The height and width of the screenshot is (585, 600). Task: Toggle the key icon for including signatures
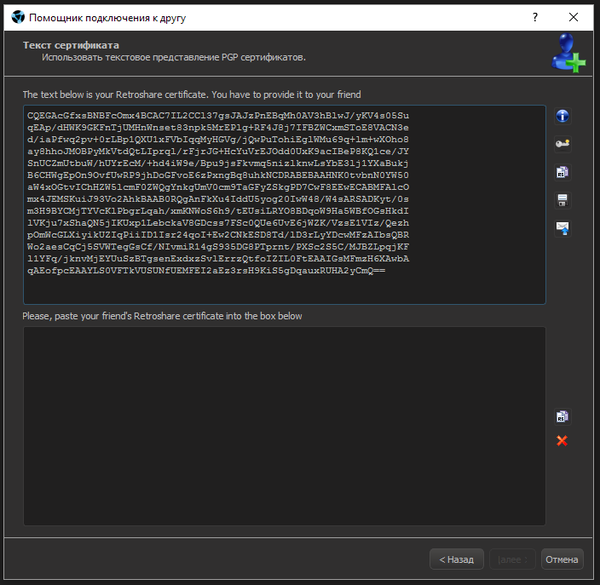562,144
